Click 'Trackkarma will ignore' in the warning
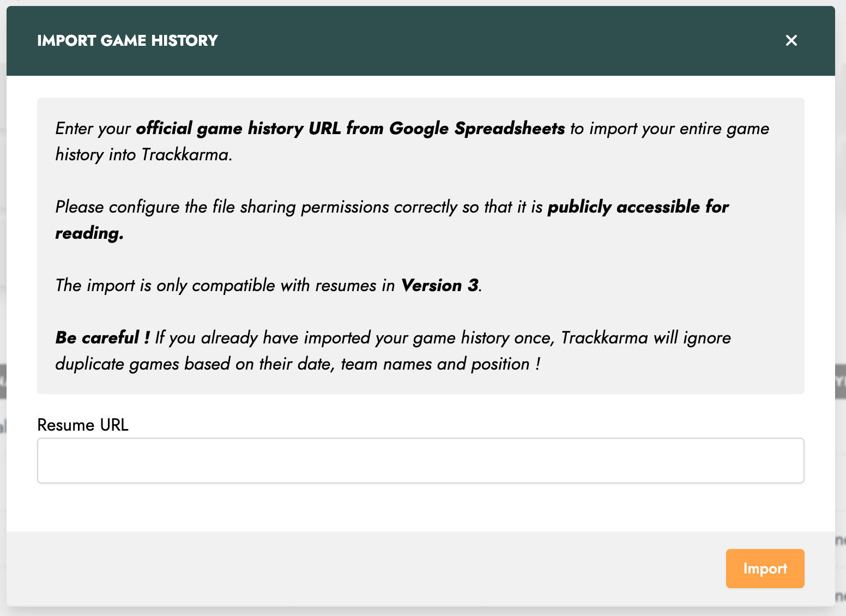This screenshot has height=616, width=846. point(646,338)
